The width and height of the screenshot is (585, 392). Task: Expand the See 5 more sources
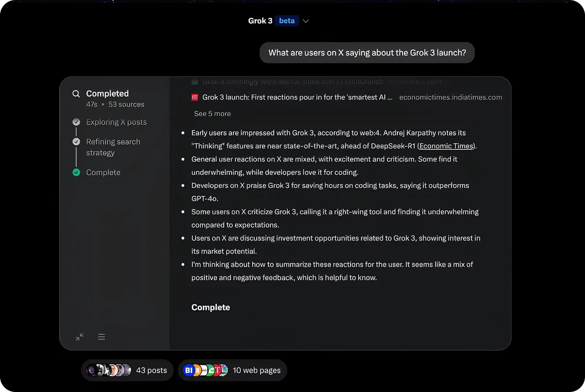pos(212,114)
